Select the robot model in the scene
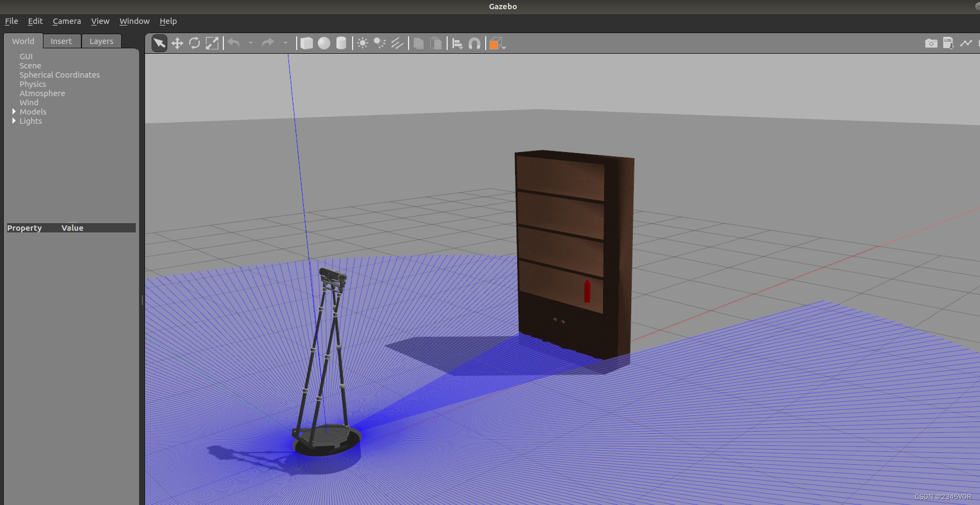 (326, 362)
